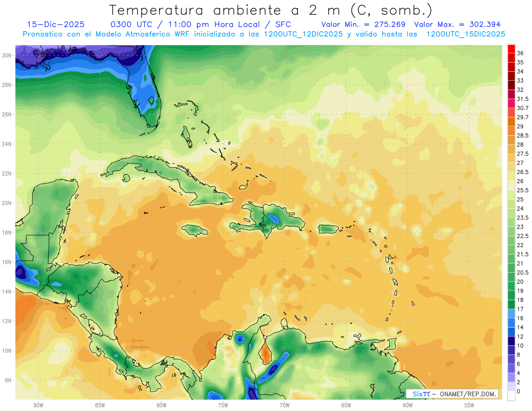Select legend value '34'
This screenshot has width=532, height=411.
[x=520, y=71]
